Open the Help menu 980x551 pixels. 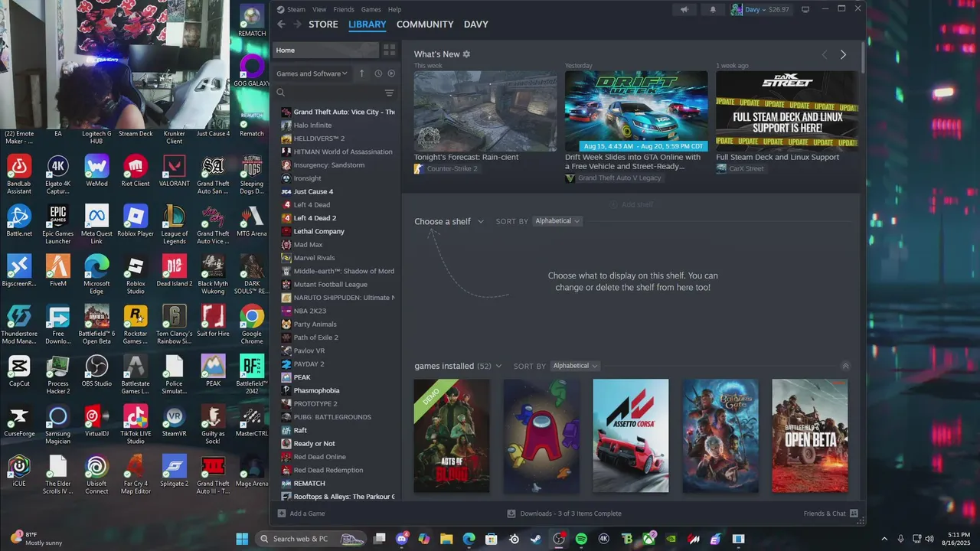(394, 9)
